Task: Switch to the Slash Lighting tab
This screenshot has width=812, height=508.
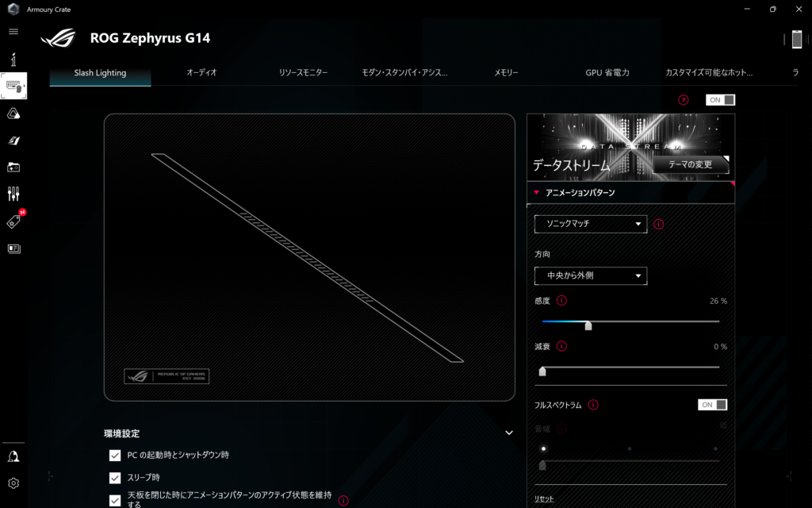Action: (100, 73)
